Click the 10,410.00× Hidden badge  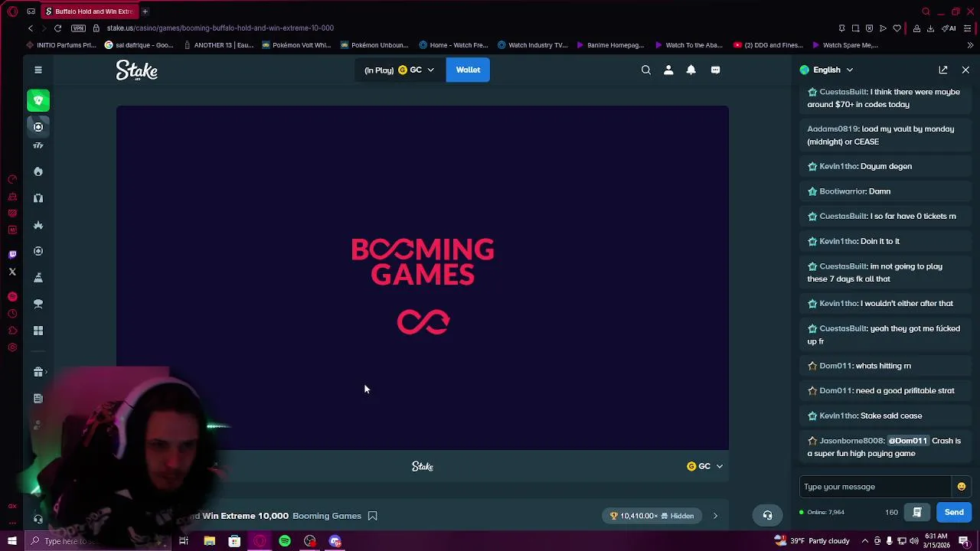click(652, 516)
